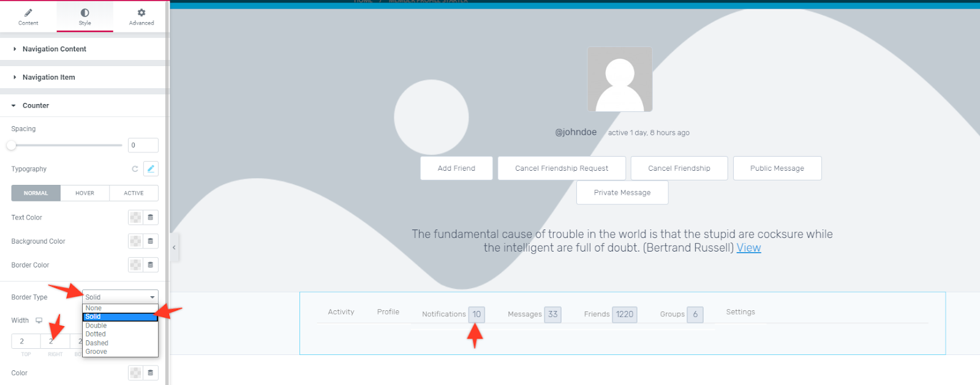Click the TOP border width field
Image resolution: width=980 pixels, height=385 pixels.
[26, 342]
